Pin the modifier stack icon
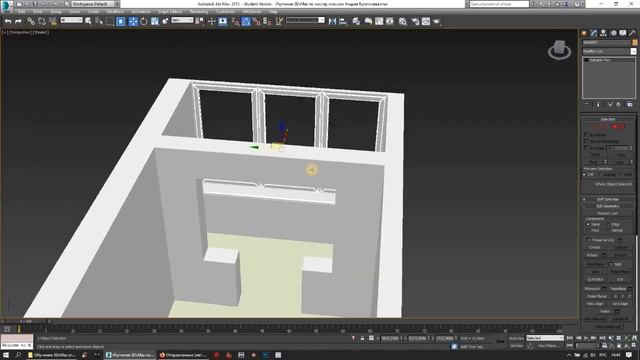 (x=587, y=104)
